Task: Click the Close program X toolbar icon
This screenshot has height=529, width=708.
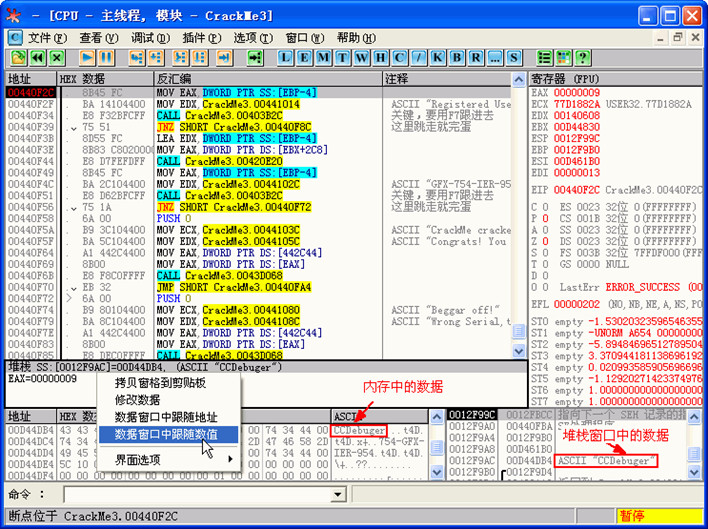Action: 57,57
